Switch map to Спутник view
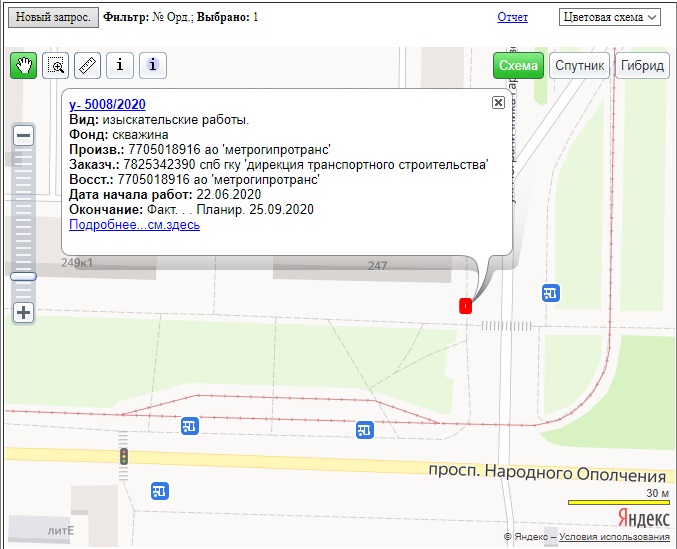The height and width of the screenshot is (549, 677). point(579,66)
